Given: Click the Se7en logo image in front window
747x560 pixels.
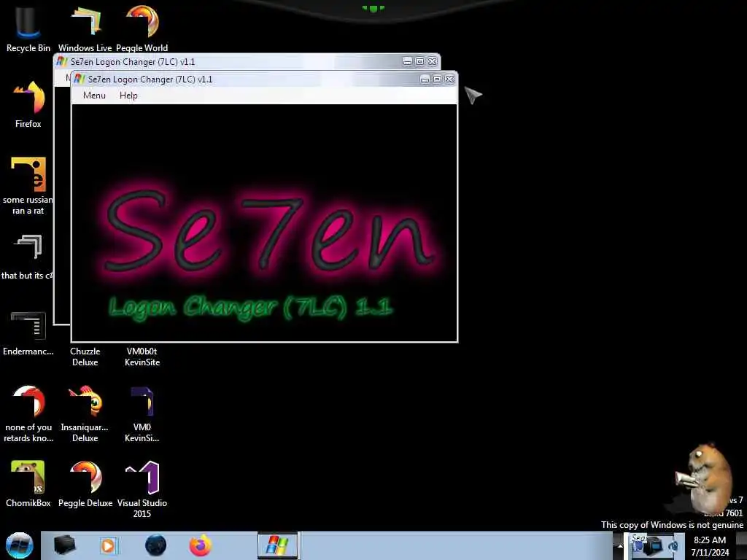Looking at the screenshot, I should tap(264, 223).
